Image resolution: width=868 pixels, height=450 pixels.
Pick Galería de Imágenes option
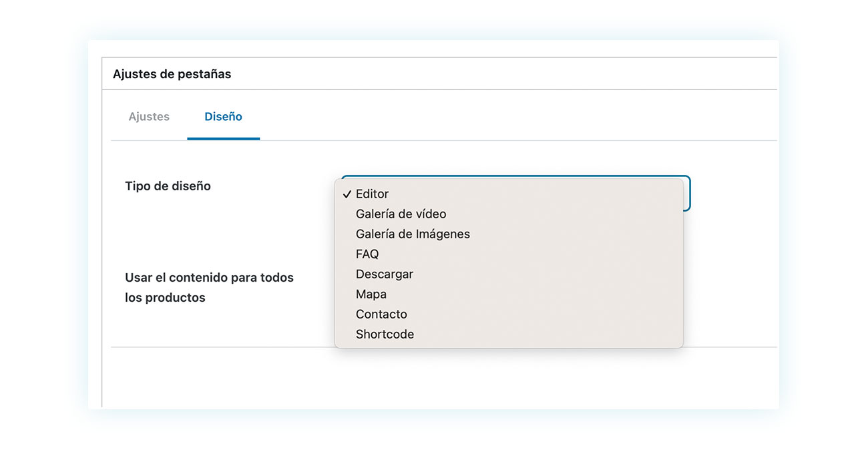coord(509,234)
